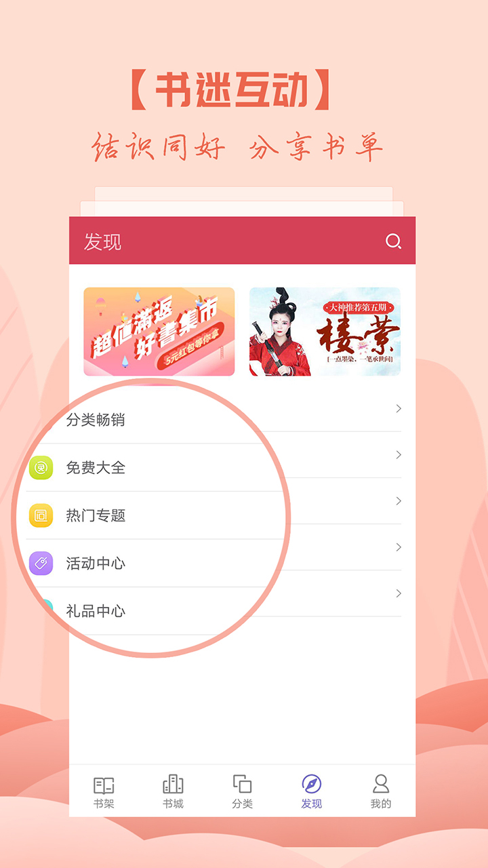This screenshot has width=488, height=868.
Task: Select the 活动中心 text label
Action: (96, 564)
